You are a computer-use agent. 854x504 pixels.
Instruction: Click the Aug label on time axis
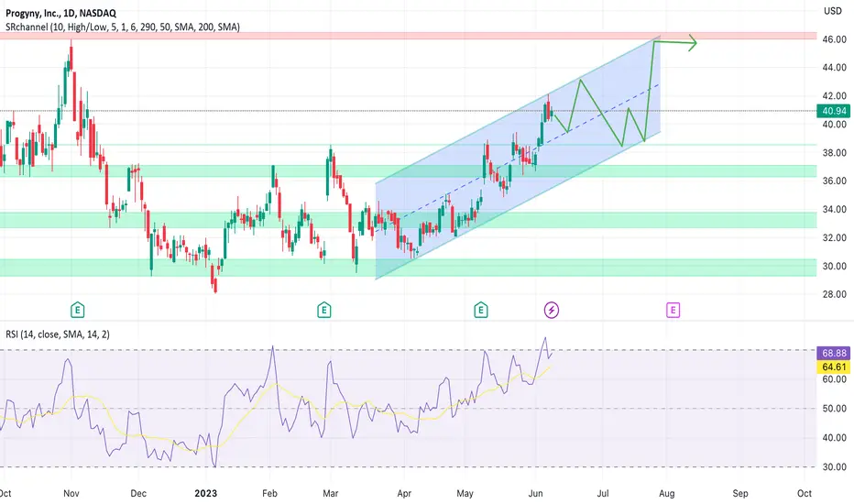[x=667, y=493]
